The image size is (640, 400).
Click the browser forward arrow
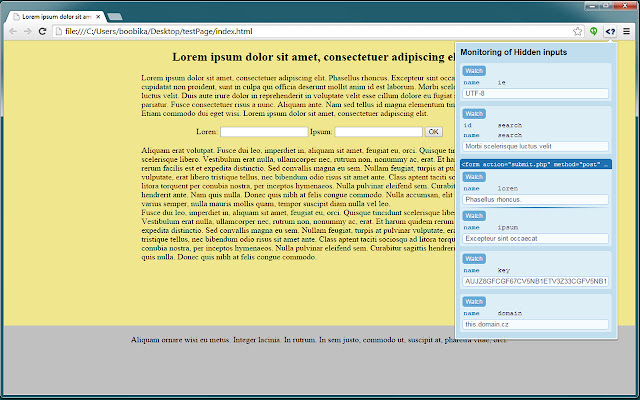click(x=27, y=32)
